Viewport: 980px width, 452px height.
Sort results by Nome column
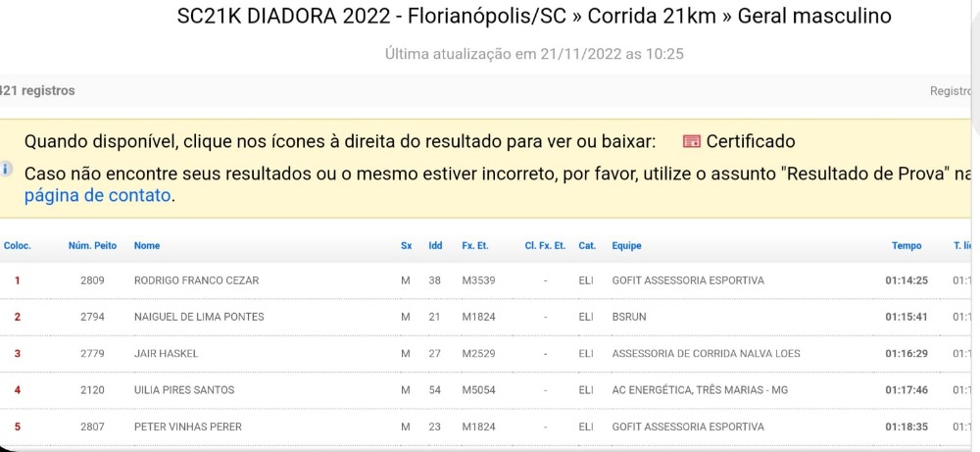point(147,246)
